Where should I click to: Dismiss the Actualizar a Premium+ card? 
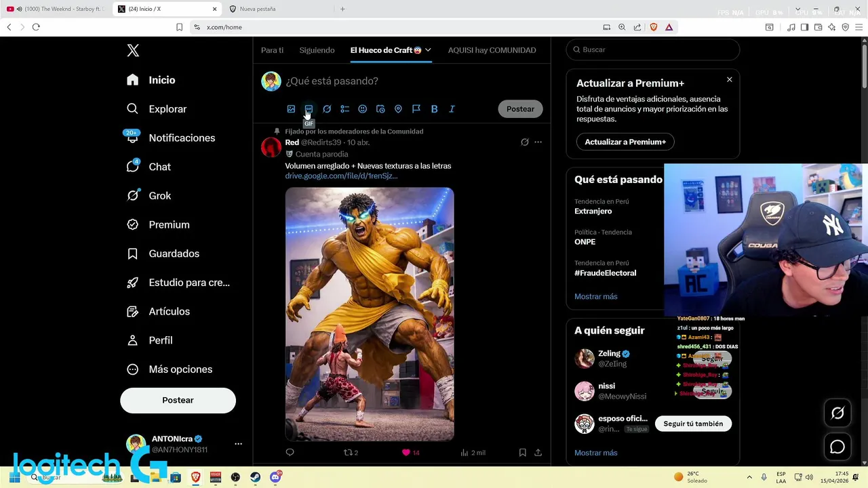click(x=730, y=79)
